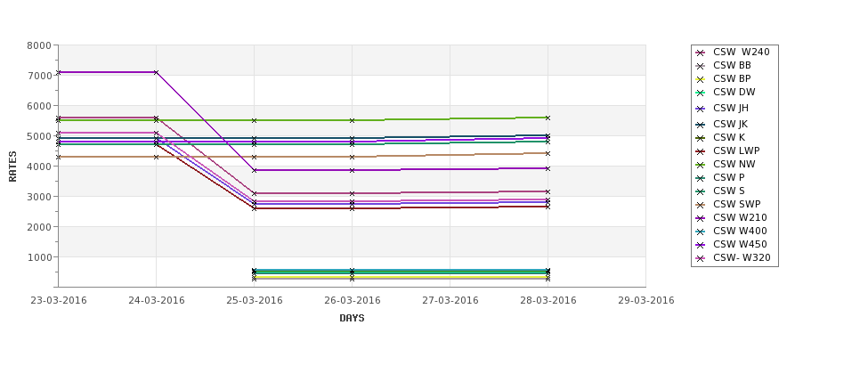Viewport: 868px width, 382px height.
Task: Click the yellow CSW BP legend marker
Action: [x=701, y=79]
